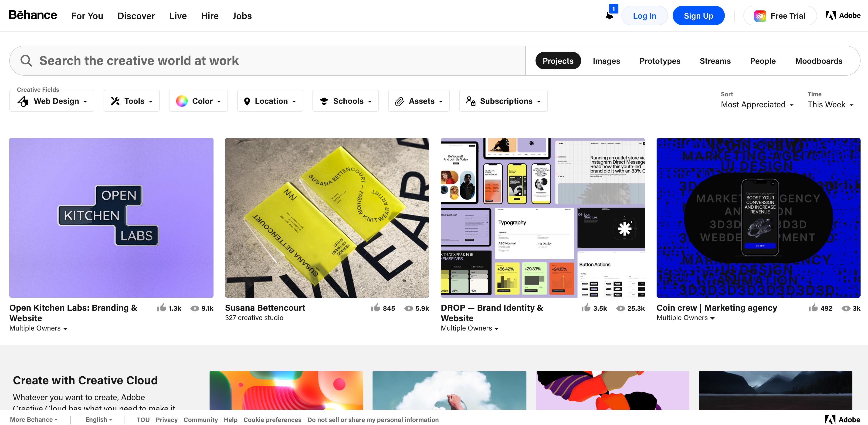Open notifications via the bell icon
This screenshot has height=425, width=868.
(610, 16)
